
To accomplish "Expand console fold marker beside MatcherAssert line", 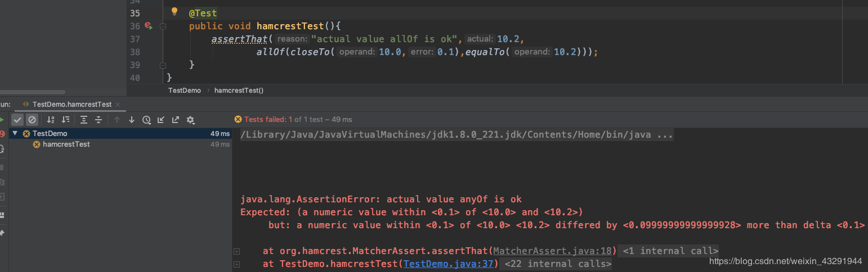I will coord(237,251).
